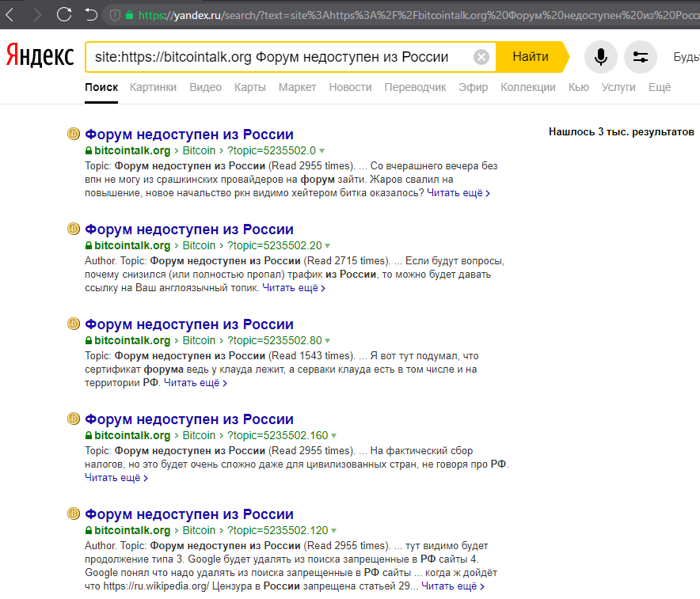Click the green lock of the ?topic=5235502.0 result
This screenshot has height=599, width=700.
[x=89, y=151]
